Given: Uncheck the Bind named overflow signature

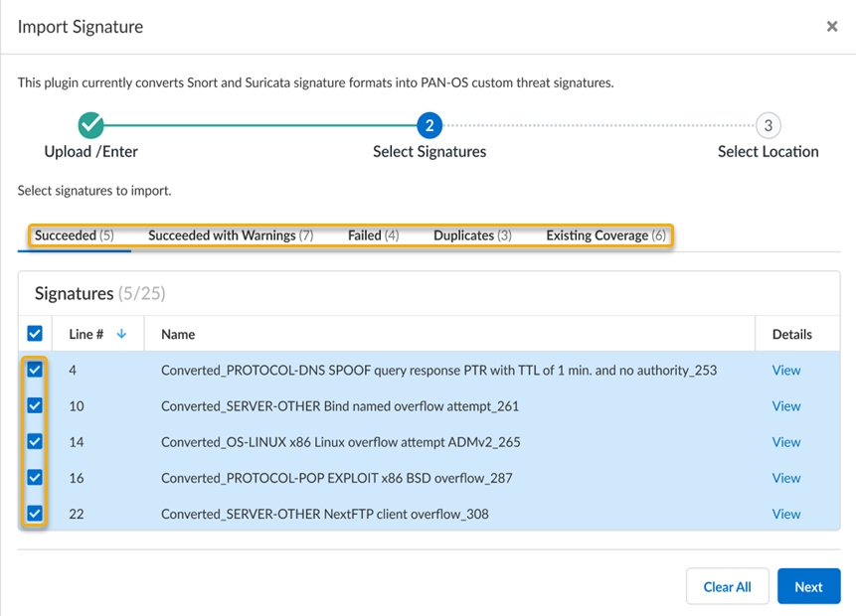Looking at the screenshot, I should [x=35, y=405].
